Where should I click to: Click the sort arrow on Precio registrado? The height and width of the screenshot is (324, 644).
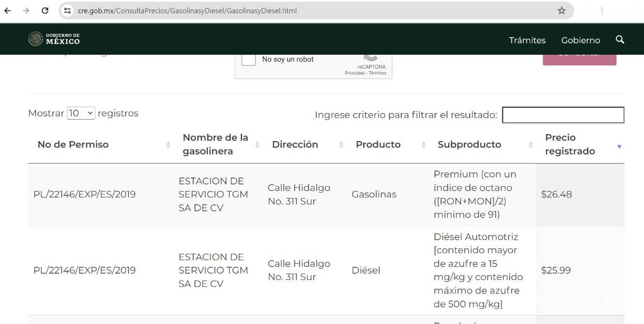tap(619, 146)
